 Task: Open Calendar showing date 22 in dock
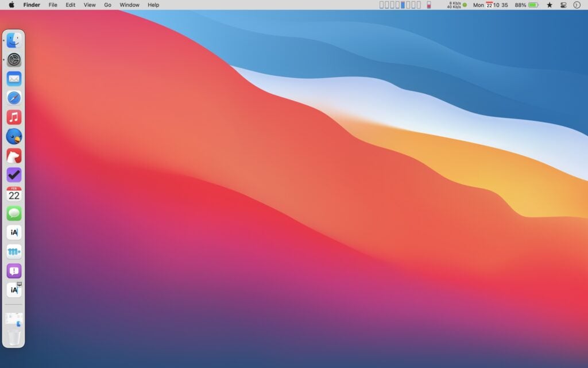click(x=14, y=194)
